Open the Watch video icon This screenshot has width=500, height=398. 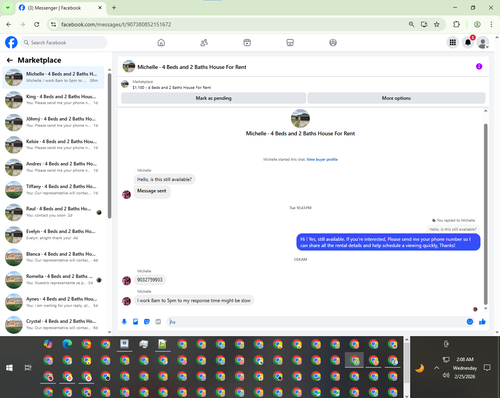pyautogui.click(x=247, y=43)
